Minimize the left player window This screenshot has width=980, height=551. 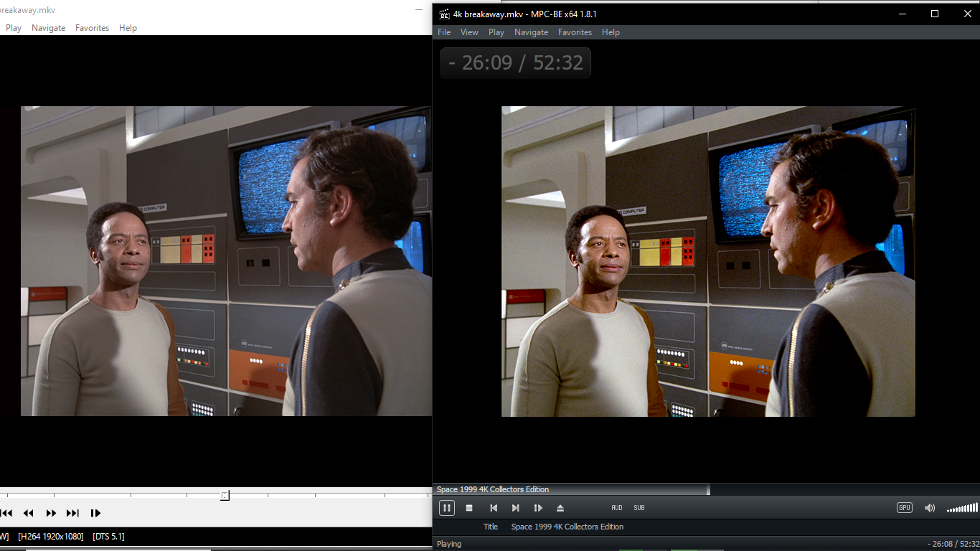pyautogui.click(x=419, y=9)
